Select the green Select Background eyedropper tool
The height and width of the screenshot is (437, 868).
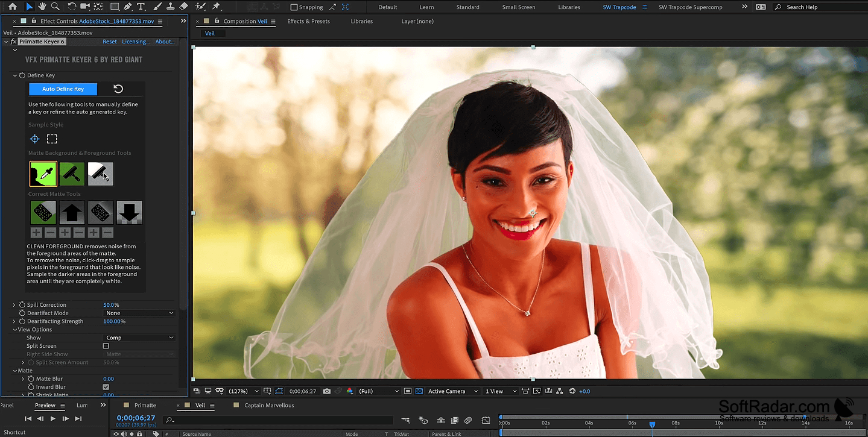[x=43, y=174]
